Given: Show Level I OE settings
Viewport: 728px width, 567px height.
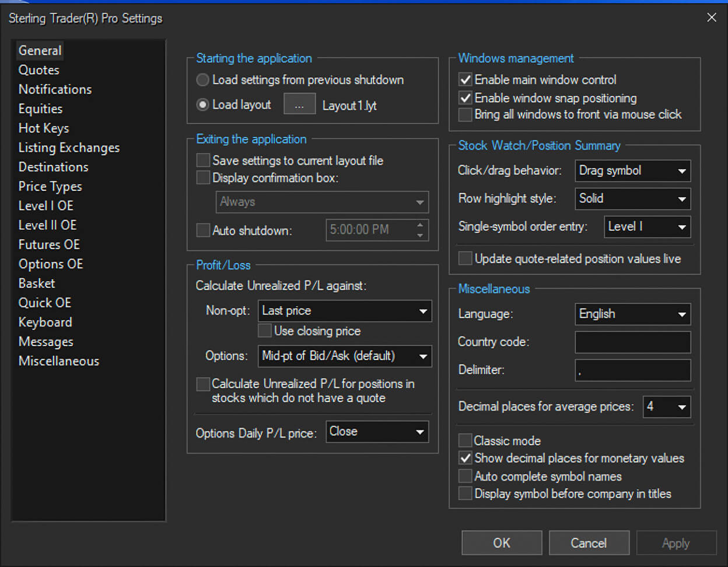Looking at the screenshot, I should (46, 206).
